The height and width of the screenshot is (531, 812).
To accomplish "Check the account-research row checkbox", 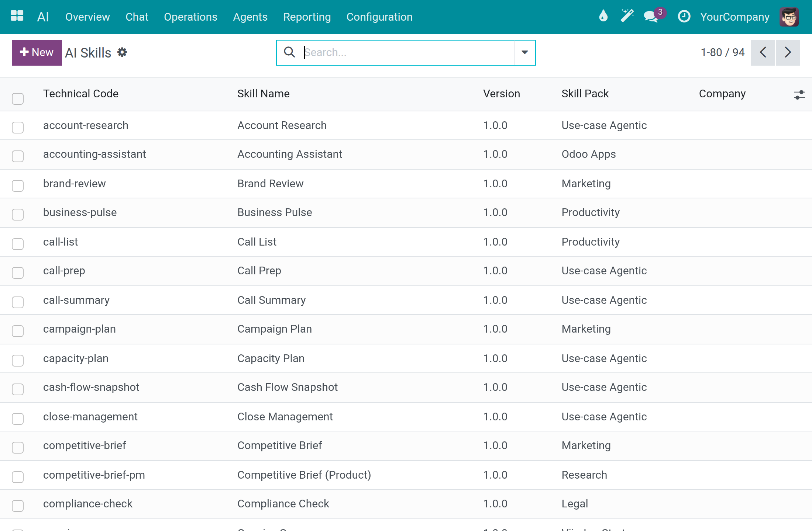I will (18, 127).
